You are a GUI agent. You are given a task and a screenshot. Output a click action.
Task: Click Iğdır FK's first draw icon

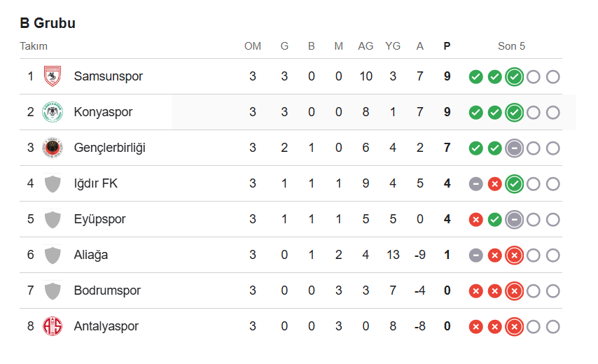(475, 183)
